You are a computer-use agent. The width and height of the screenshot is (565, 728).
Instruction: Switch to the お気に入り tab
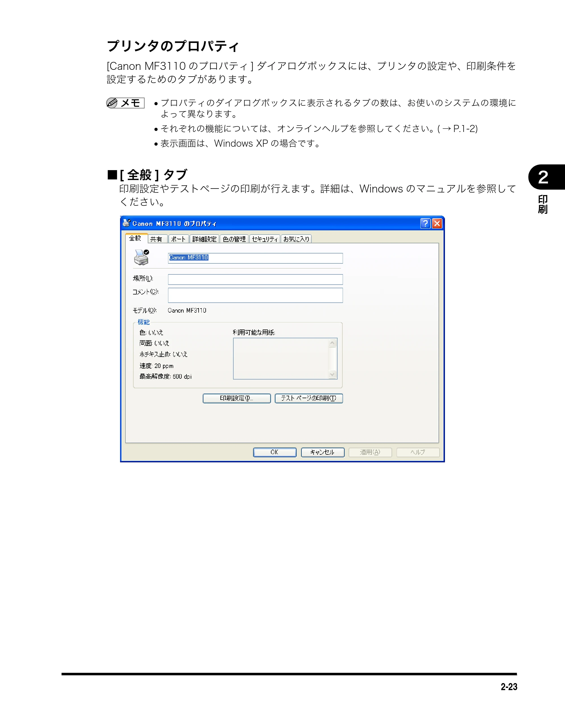[297, 239]
